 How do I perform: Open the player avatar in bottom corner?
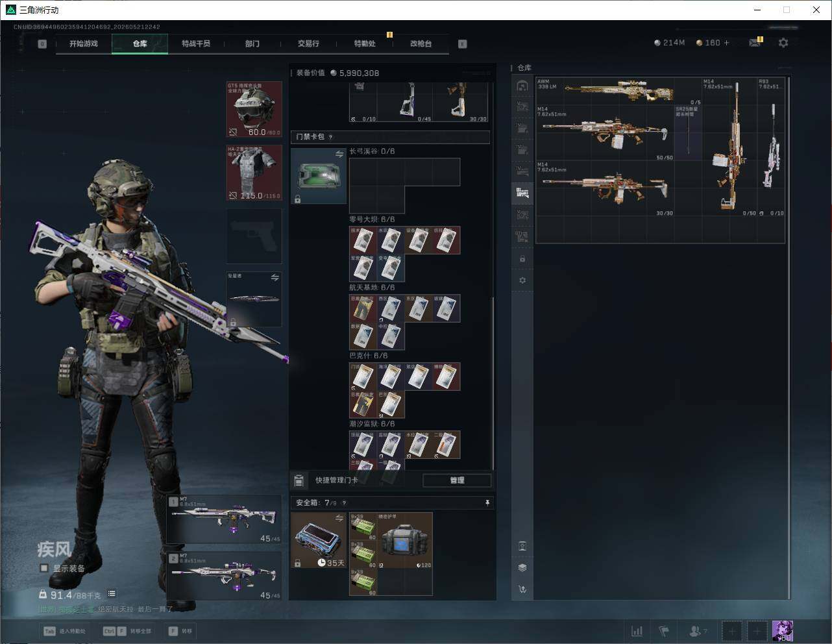click(782, 630)
